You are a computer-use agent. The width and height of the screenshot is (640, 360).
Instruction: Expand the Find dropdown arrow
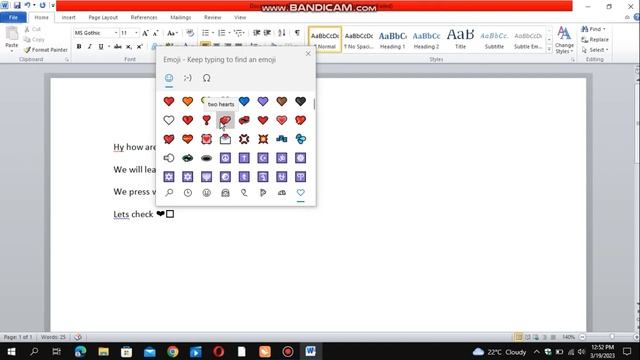[x=604, y=29]
